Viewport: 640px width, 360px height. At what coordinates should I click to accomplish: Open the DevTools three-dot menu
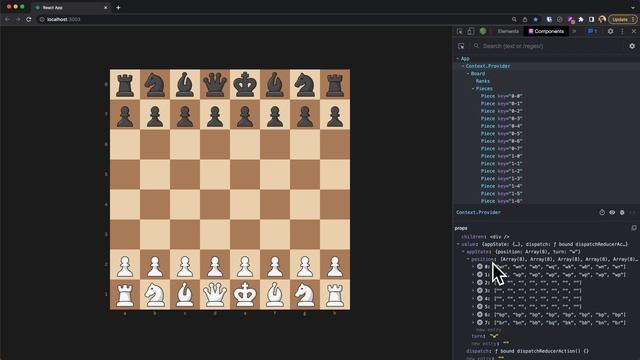coord(622,31)
